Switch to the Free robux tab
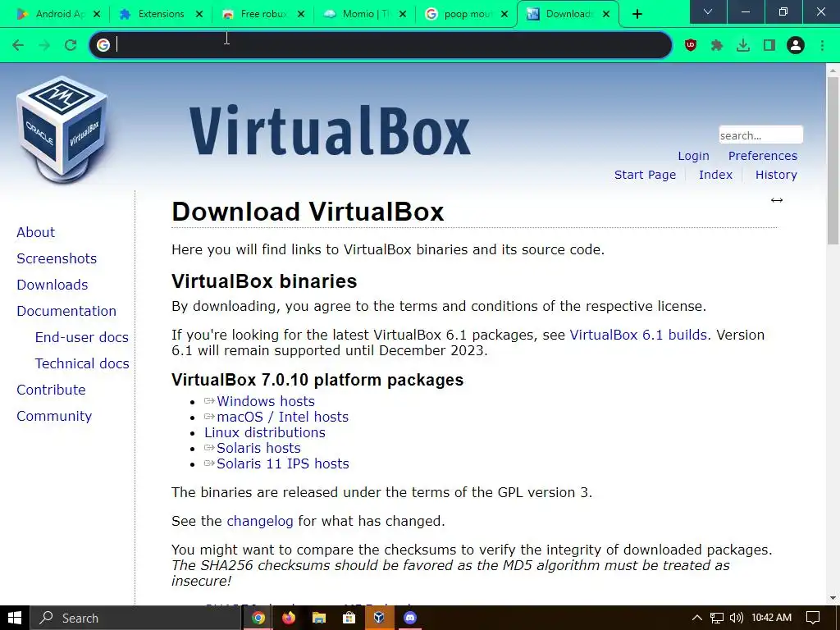840x630 pixels. tap(257, 14)
